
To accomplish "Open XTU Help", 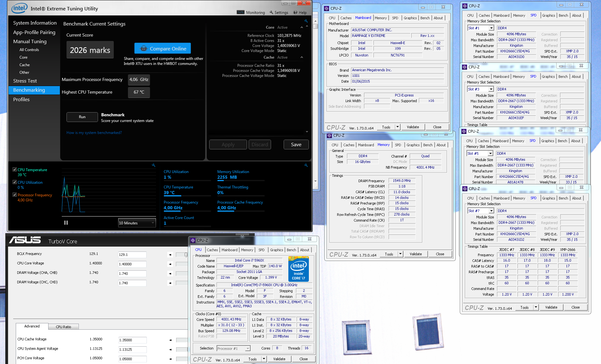I will (300, 13).
